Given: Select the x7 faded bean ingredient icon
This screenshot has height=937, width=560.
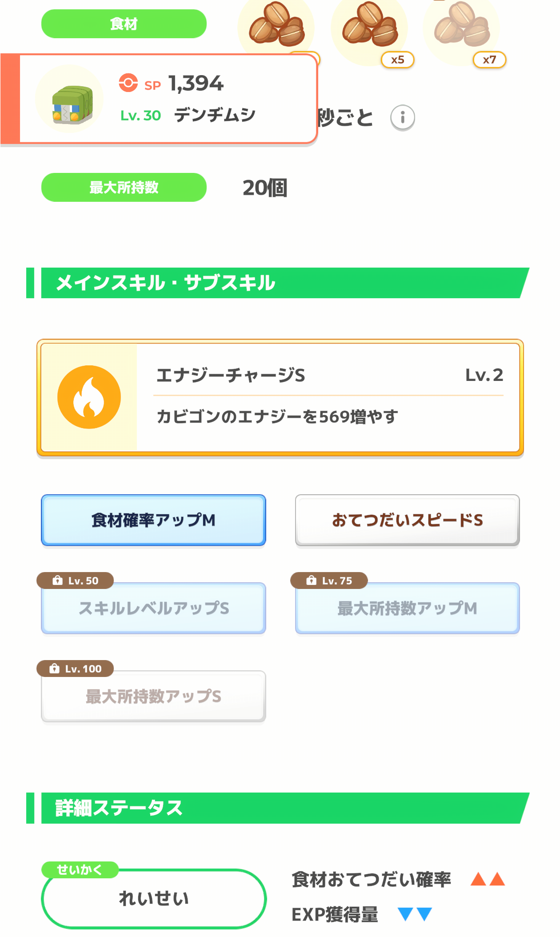Looking at the screenshot, I should [461, 28].
